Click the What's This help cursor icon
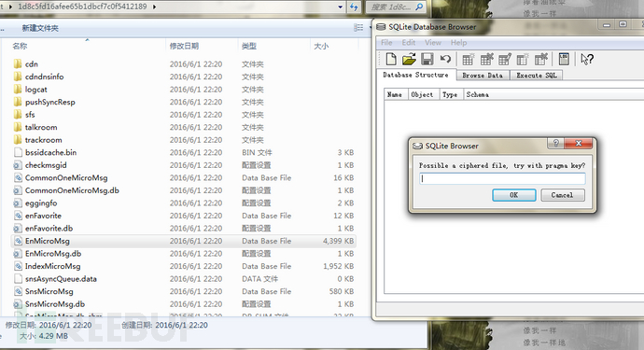Image resolution: width=644 pixels, height=350 pixels. tap(587, 59)
